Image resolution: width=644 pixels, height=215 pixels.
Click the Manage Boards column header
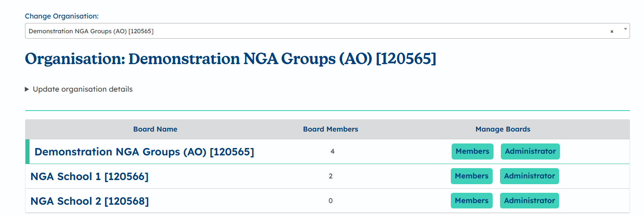point(502,129)
